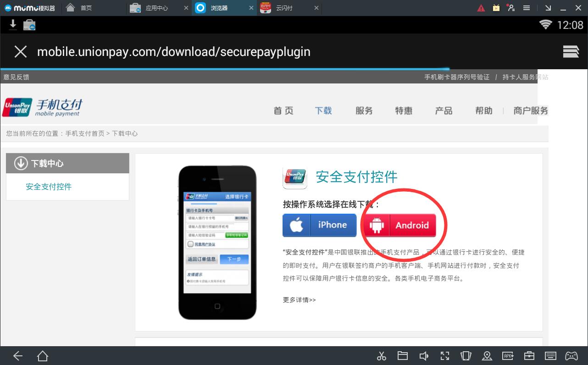
Task: Click the install APK icon
Action: [508, 356]
